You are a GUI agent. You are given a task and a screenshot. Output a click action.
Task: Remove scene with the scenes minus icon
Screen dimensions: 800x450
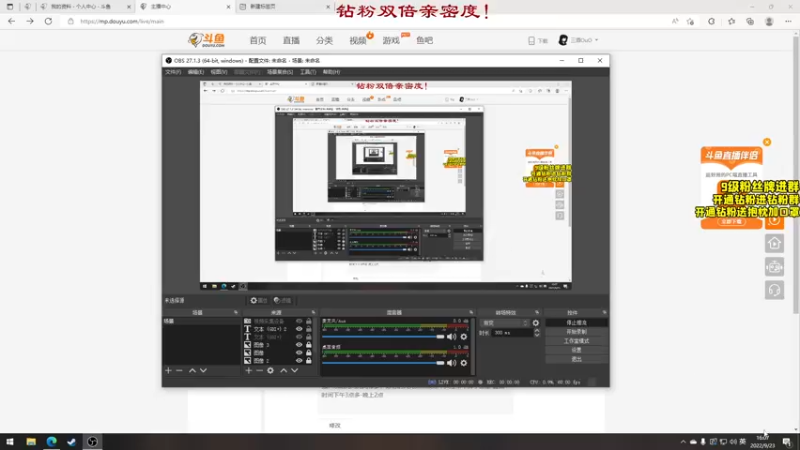179,370
